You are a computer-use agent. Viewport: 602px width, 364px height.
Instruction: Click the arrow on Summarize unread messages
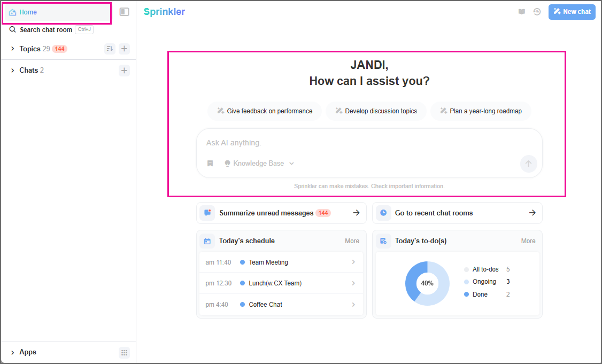356,213
